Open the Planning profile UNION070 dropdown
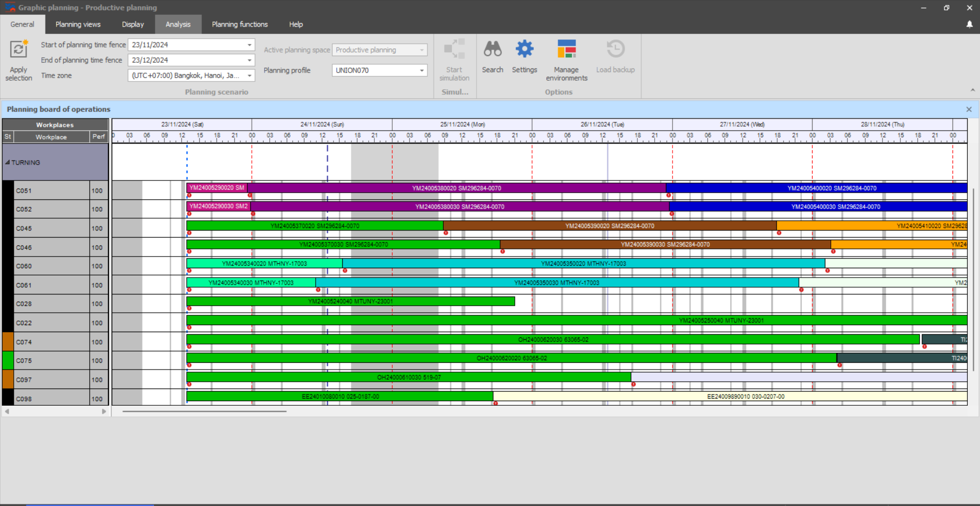This screenshot has width=980, height=506. coord(421,71)
